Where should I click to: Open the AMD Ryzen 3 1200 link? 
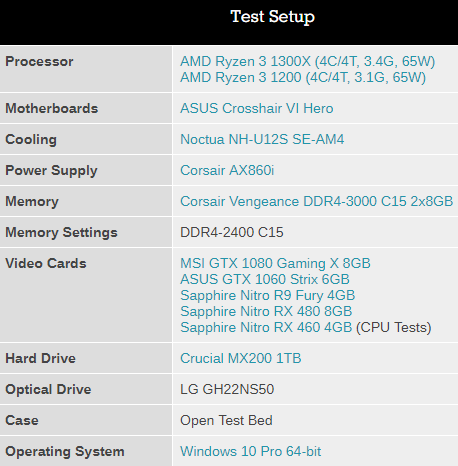point(303,78)
